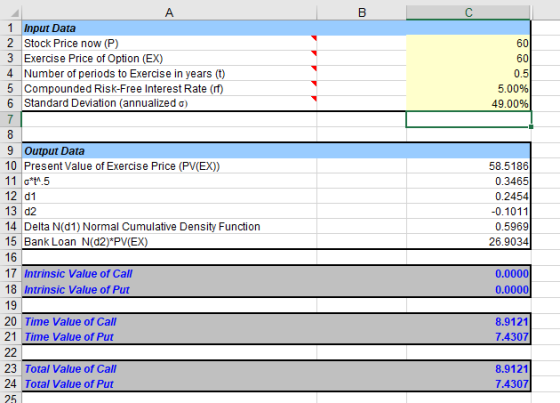Viewport: 560px width, 403px height.
Task: Click the Select All corner triangle
Action: pyautogui.click(x=15, y=14)
